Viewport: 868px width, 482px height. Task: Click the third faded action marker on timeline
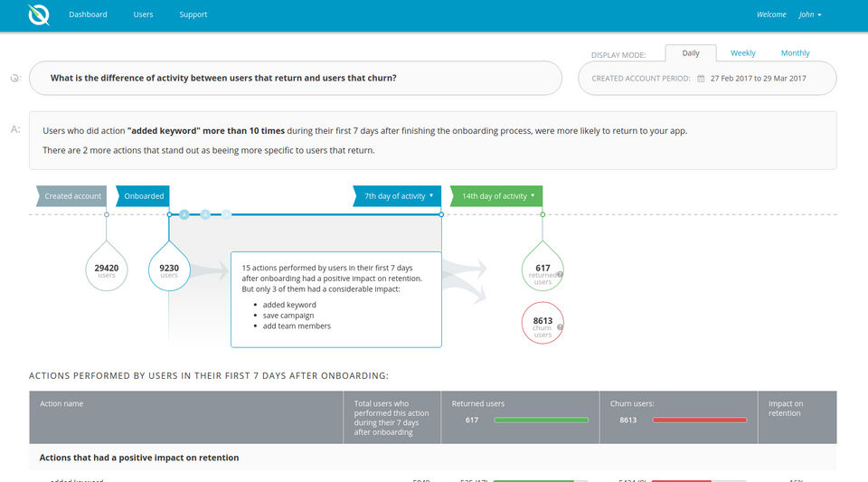coord(226,214)
